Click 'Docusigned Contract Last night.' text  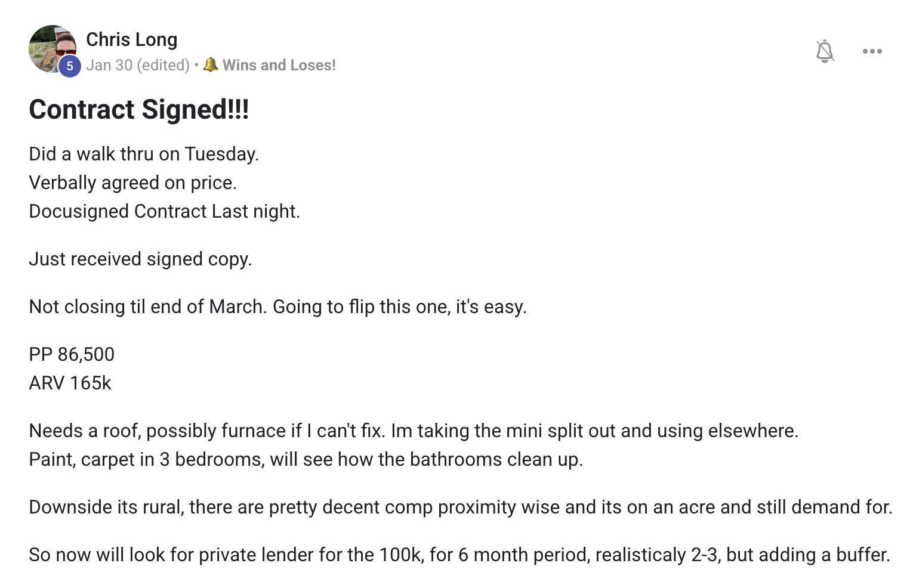[x=164, y=211]
